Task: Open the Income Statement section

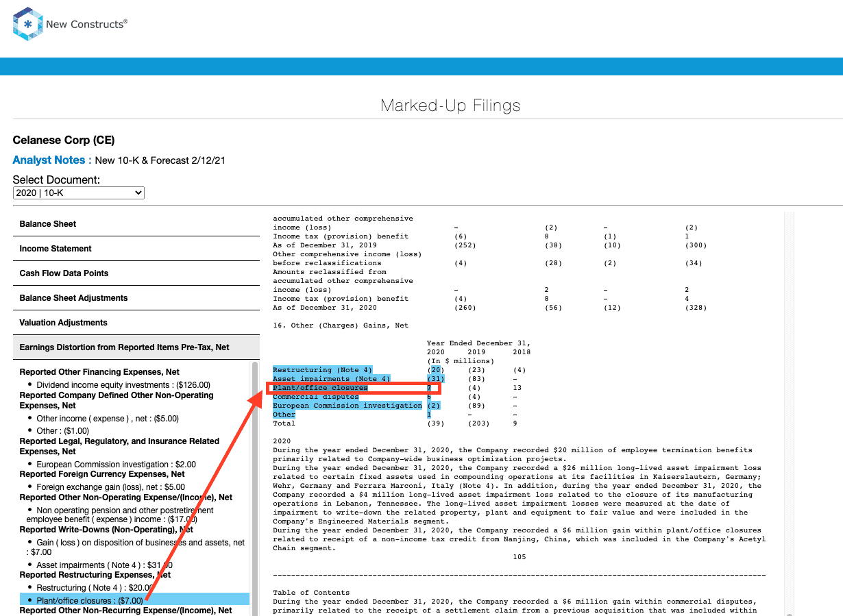Action: click(136, 249)
